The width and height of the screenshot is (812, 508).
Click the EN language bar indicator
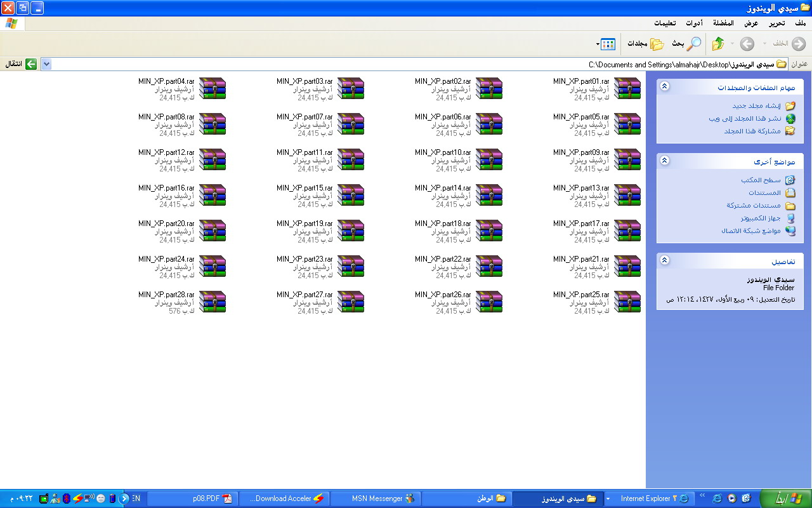[x=136, y=498]
